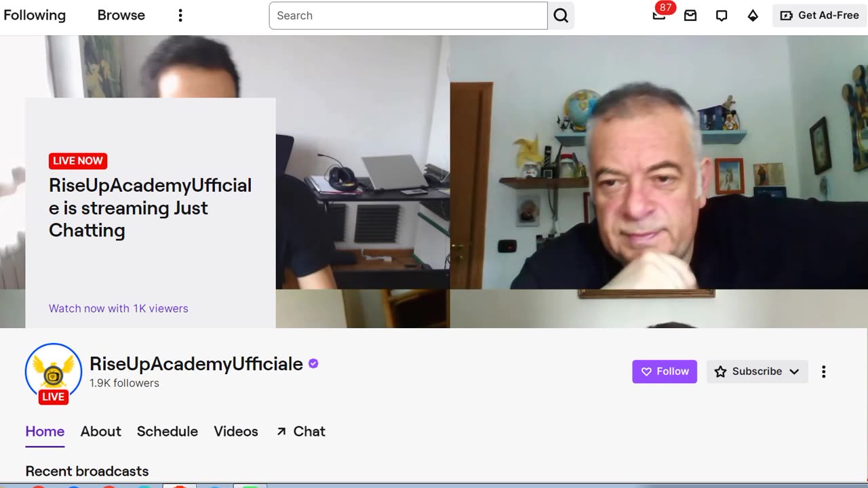Open the Whispers speech-bubble icon

point(722,16)
